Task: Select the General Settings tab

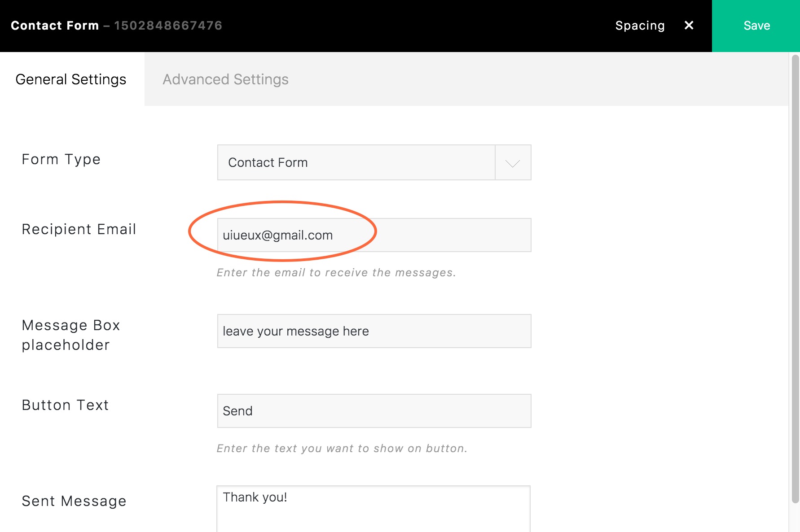Action: 70,79
